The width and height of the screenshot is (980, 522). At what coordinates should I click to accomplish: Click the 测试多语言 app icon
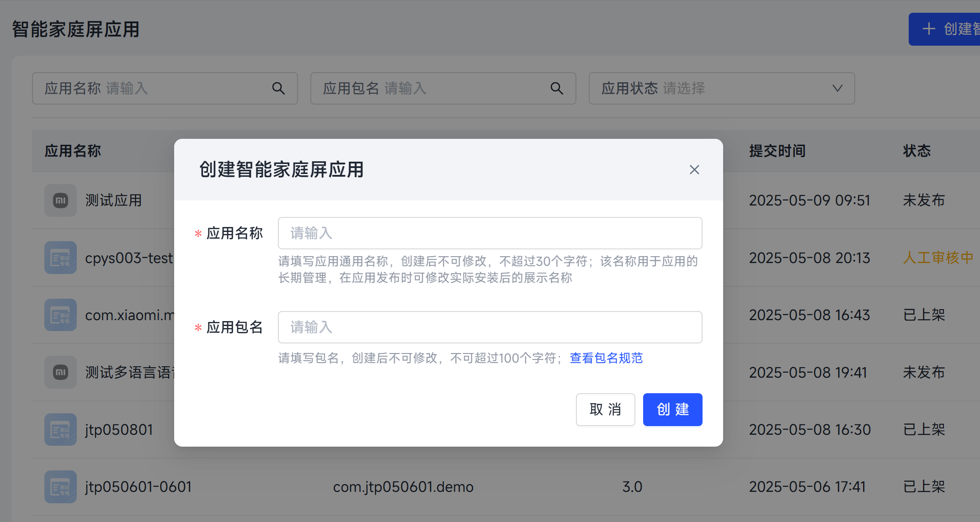coord(60,373)
